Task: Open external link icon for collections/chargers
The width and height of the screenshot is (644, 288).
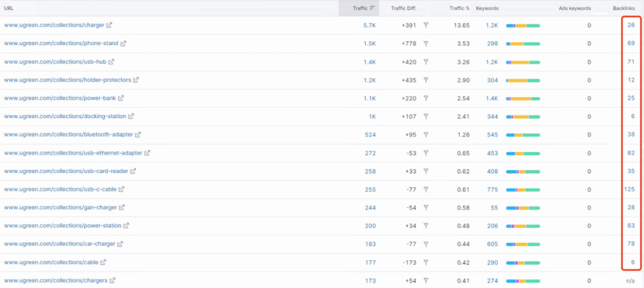Action: coord(113,280)
